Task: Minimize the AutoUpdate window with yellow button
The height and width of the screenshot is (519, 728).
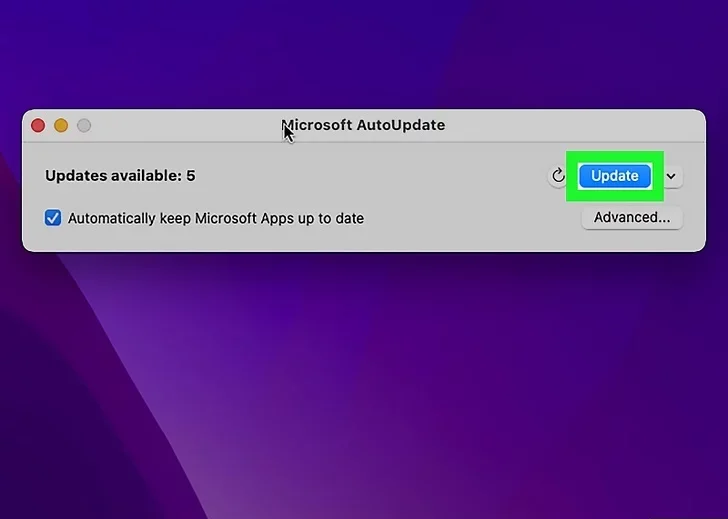Action: [x=61, y=125]
